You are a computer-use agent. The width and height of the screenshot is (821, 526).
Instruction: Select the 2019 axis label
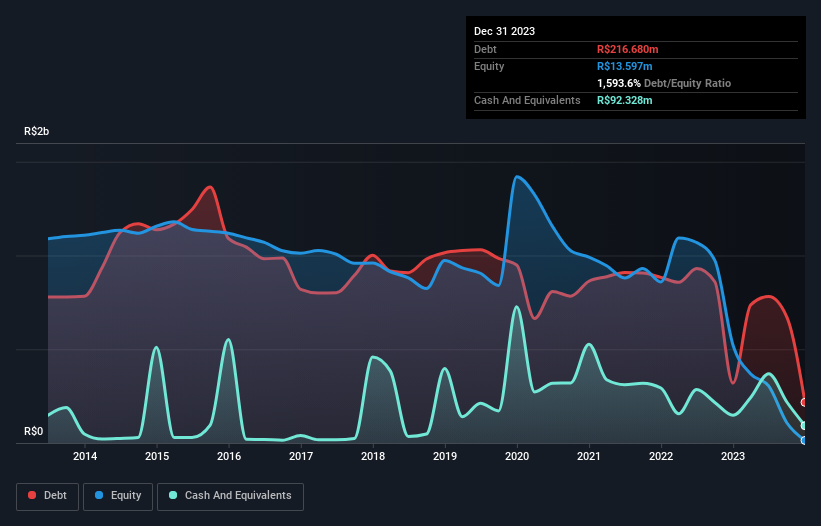445,456
